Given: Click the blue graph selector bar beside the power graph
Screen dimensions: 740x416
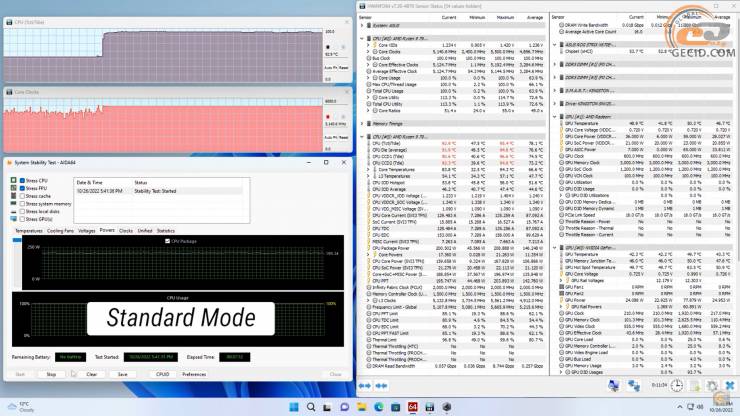Looking at the screenshot, I should [17, 240].
